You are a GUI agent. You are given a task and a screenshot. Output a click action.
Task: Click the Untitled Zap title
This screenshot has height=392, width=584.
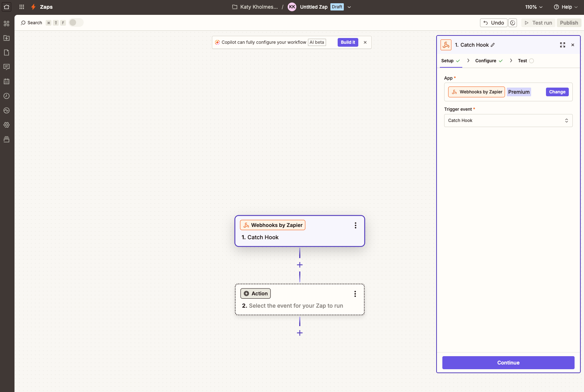(x=314, y=7)
